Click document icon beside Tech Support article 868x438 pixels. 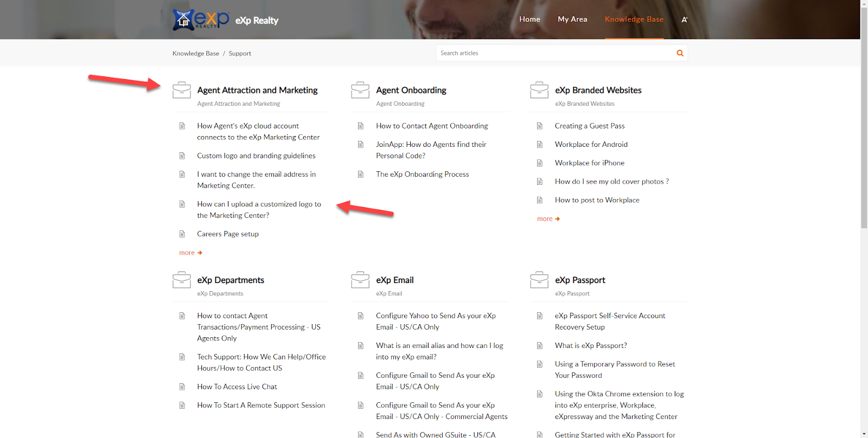(182, 357)
